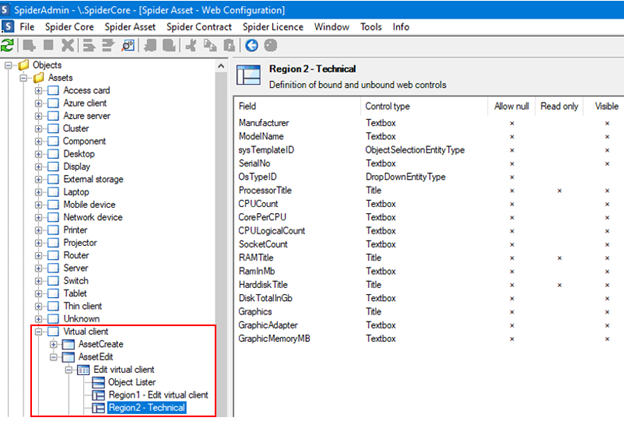Toggle Visible for GraphicMemoryMB

(x=607, y=339)
